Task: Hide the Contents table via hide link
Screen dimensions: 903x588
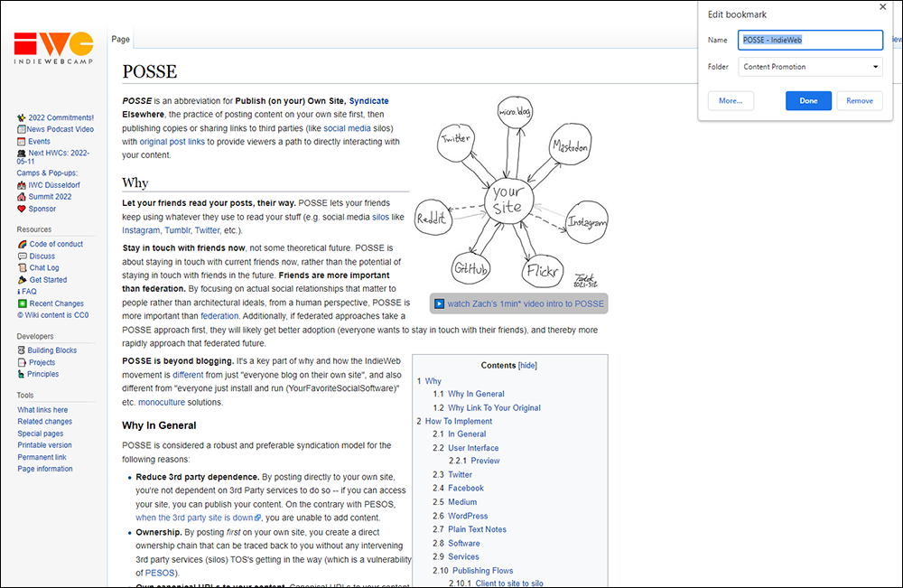Action: [x=527, y=365]
